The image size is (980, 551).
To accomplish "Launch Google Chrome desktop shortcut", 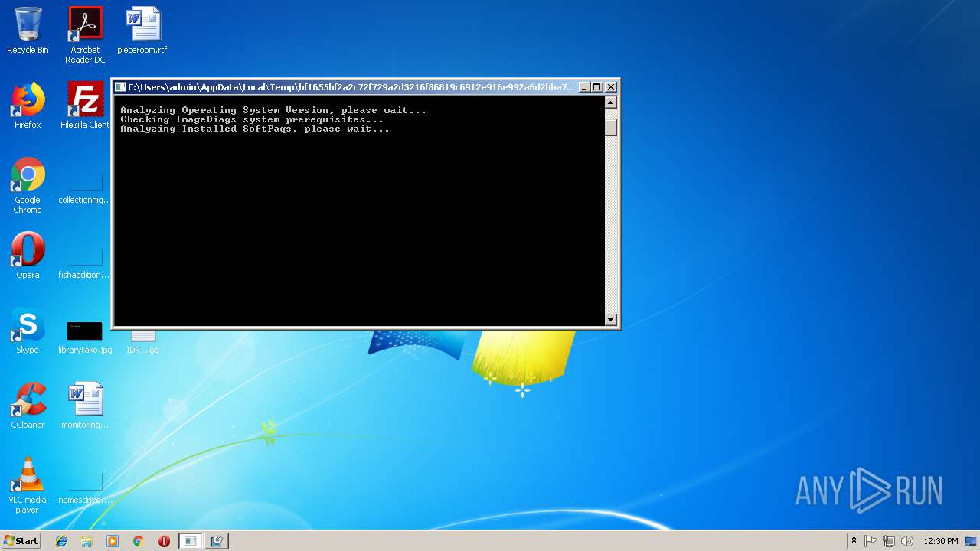I will pos(28,185).
